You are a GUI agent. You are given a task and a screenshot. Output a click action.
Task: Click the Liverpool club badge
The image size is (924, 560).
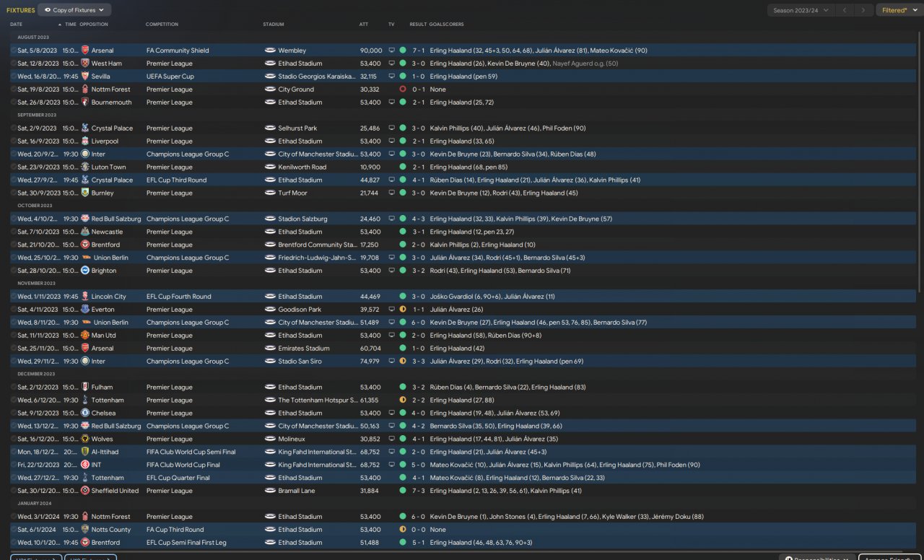click(x=85, y=141)
